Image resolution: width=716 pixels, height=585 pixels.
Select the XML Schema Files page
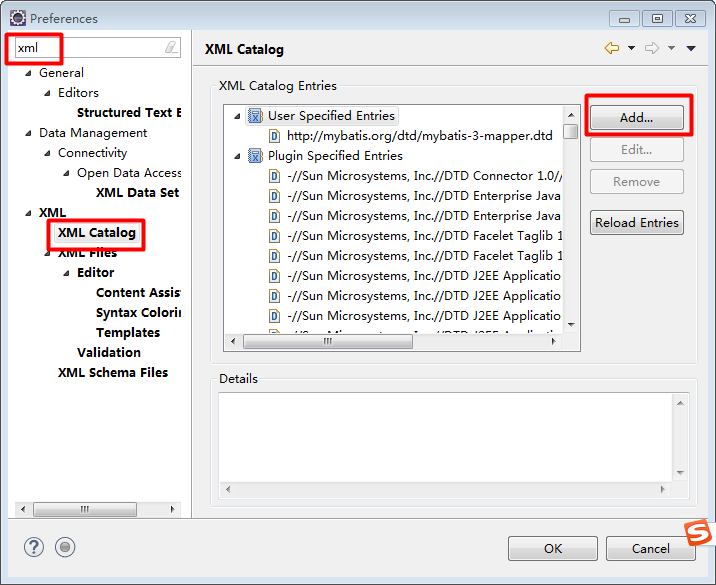(x=113, y=373)
